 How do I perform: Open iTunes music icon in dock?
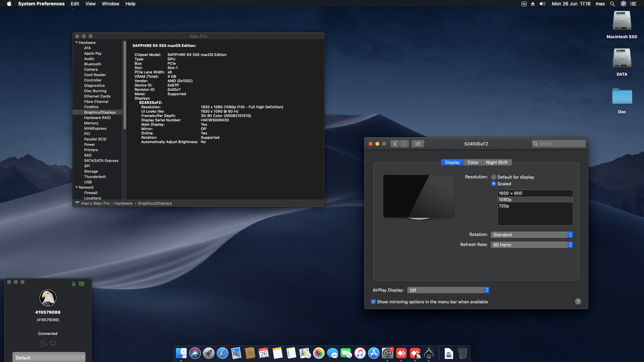coord(360,353)
